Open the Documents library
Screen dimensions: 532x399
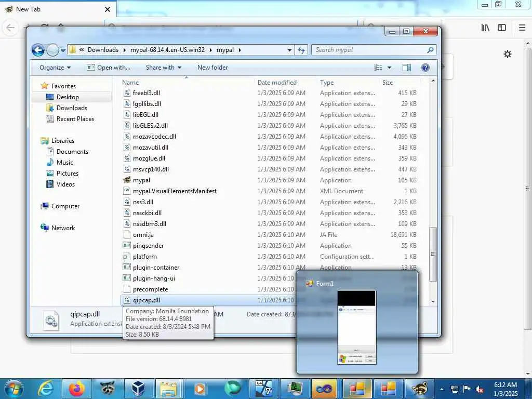(x=67, y=152)
